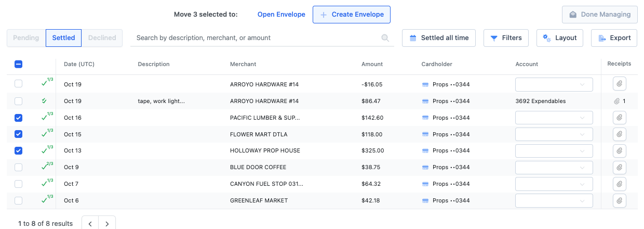Check the Blue Door Coffee row checkbox
Screen dimensions: 644x229
click(18, 168)
